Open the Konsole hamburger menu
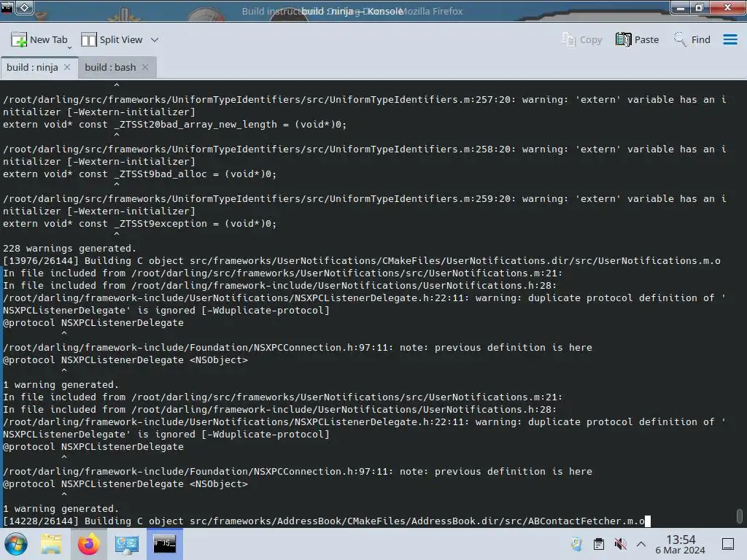This screenshot has height=560, width=747. click(729, 39)
